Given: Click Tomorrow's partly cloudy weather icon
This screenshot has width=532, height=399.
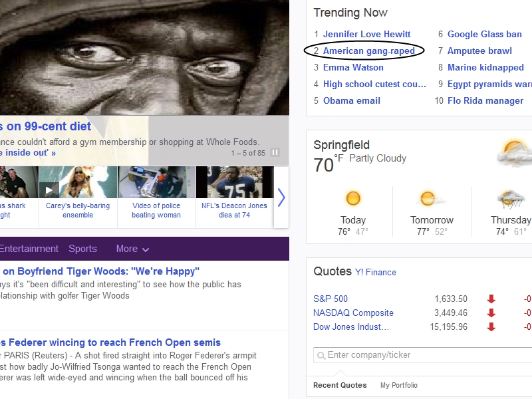Looking at the screenshot, I should coord(428,199).
